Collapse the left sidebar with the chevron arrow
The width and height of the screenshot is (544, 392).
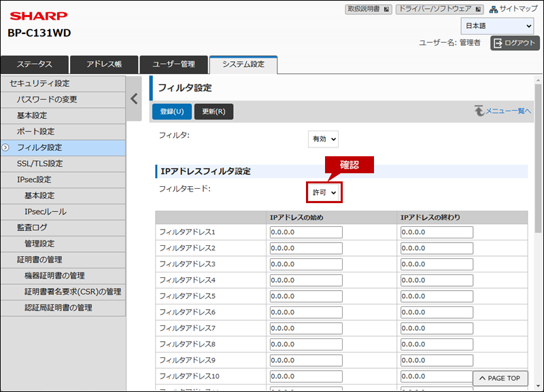tap(135, 98)
